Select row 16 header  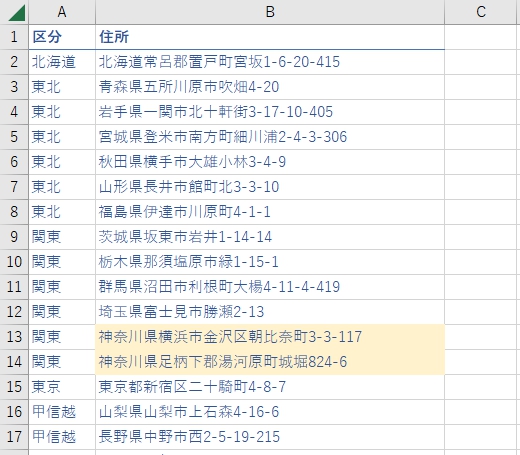coord(14,412)
